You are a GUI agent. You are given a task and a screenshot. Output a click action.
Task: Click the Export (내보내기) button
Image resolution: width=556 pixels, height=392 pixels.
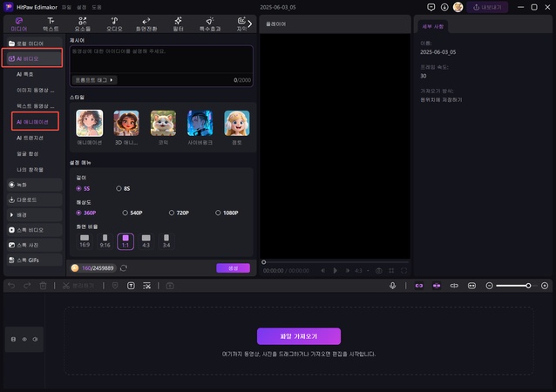[487, 7]
